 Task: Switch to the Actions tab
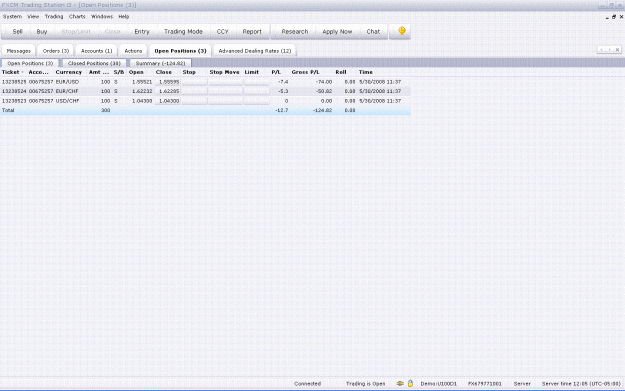[x=133, y=51]
